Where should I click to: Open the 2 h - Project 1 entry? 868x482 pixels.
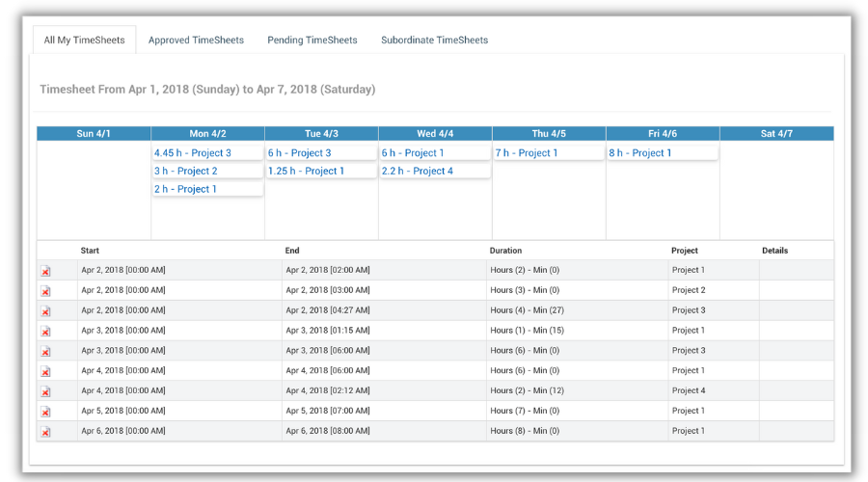207,189
